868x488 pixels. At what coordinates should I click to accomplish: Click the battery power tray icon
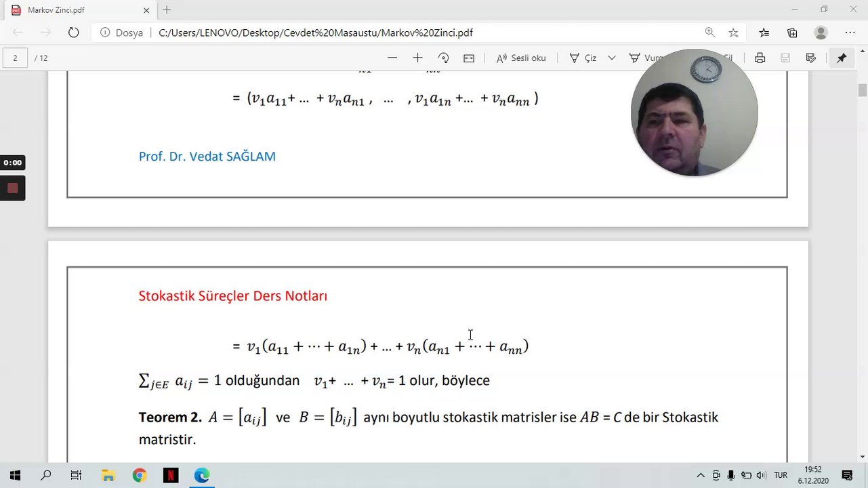746,475
